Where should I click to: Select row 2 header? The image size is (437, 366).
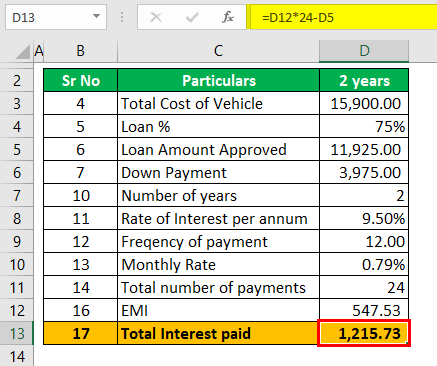(17, 80)
